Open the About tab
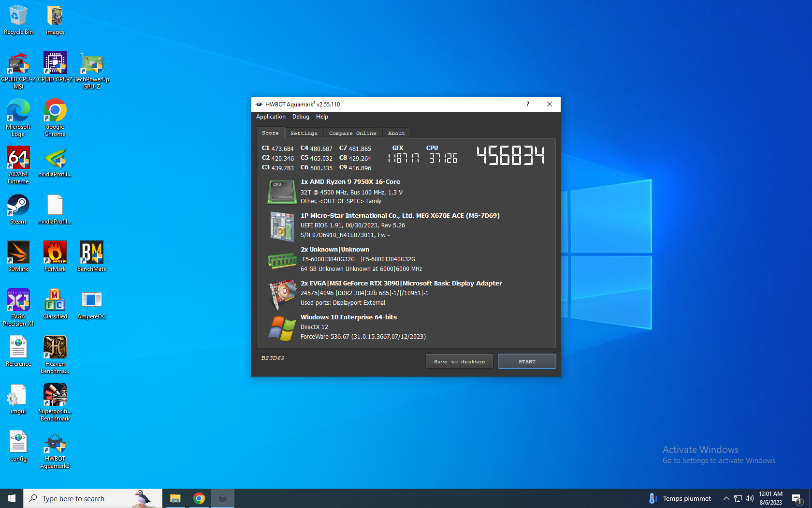The image size is (812, 508). (x=396, y=133)
